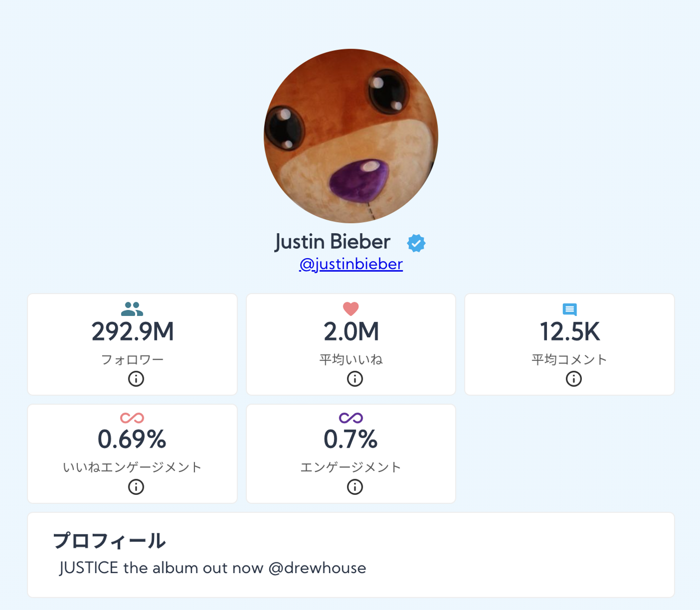Click the blue verified badge
700x610 pixels.
coord(416,243)
